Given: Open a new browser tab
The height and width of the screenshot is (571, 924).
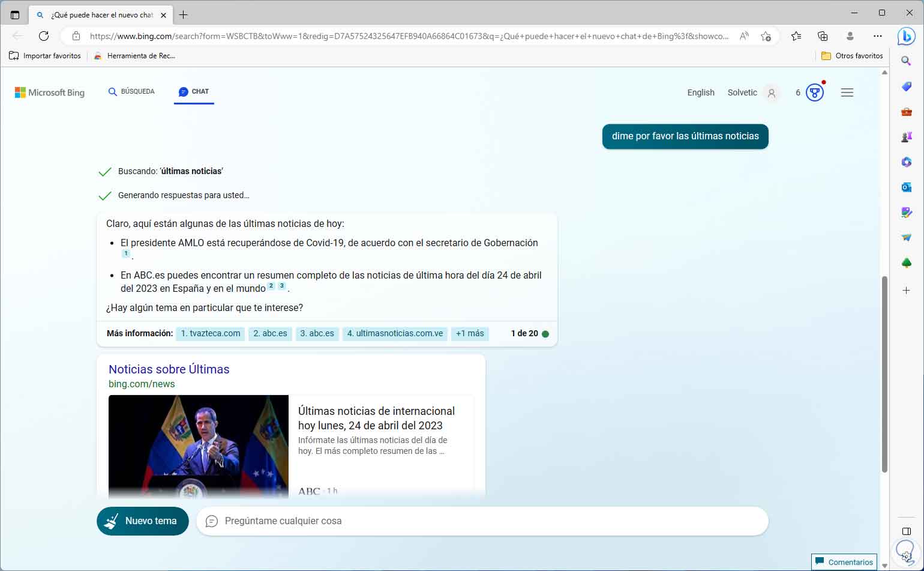Looking at the screenshot, I should (x=184, y=14).
